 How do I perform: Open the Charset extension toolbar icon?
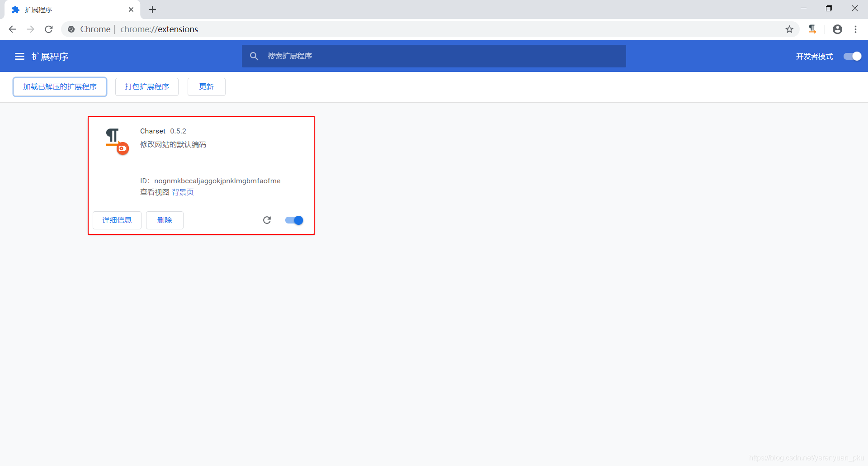point(812,29)
